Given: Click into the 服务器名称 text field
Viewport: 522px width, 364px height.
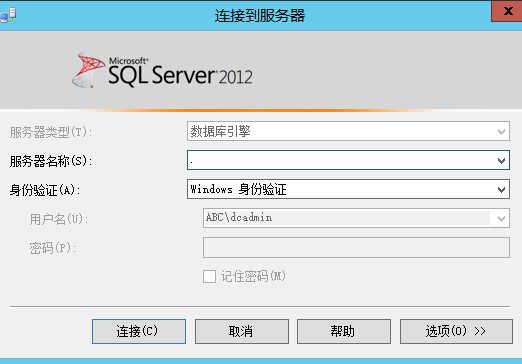Looking at the screenshot, I should pyautogui.click(x=342, y=160).
